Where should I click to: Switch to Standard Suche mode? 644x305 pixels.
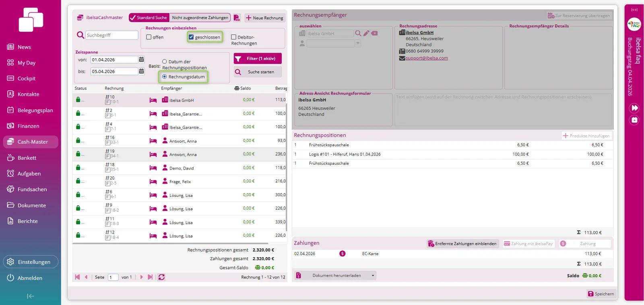149,18
